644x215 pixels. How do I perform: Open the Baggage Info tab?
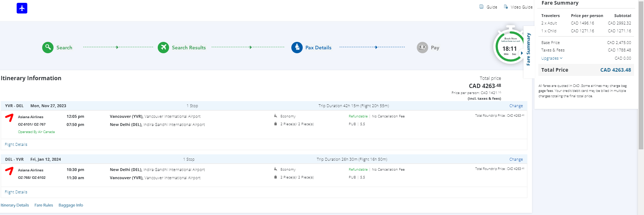pyautogui.click(x=71, y=205)
